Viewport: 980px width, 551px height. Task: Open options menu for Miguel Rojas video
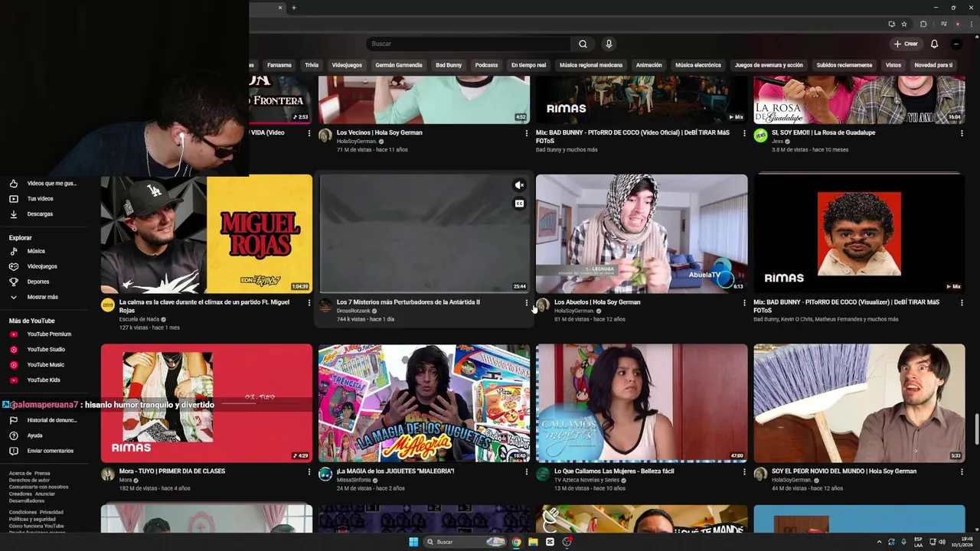point(309,303)
